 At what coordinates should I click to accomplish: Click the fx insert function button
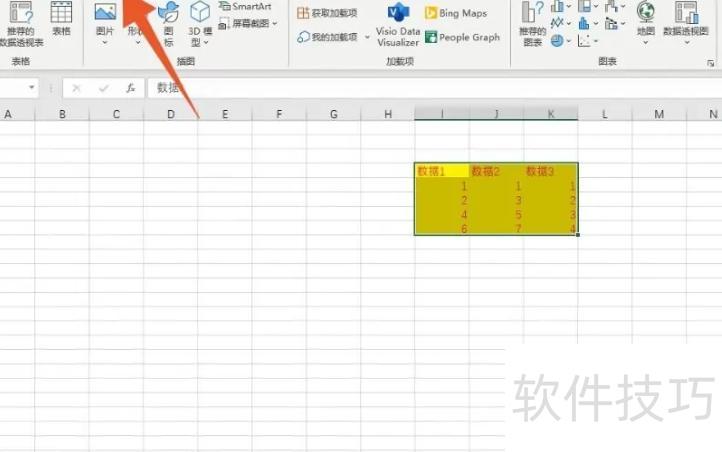[130, 87]
